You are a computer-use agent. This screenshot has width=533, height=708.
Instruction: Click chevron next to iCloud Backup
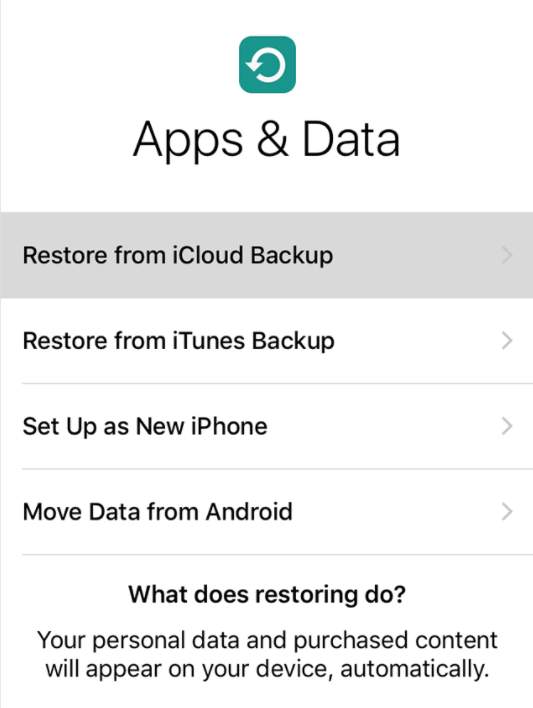(507, 255)
